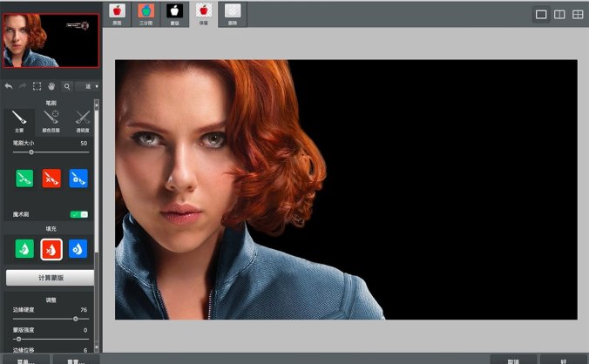589x364 pixels.
Task: Select the green keep brush tool
Action: point(24,179)
